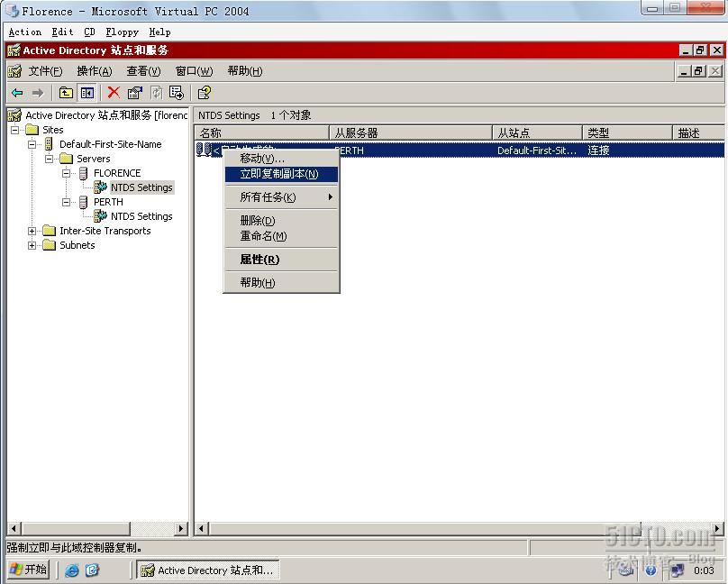Collapse the PERTH server node
This screenshot has width=728, height=584.
(67, 202)
